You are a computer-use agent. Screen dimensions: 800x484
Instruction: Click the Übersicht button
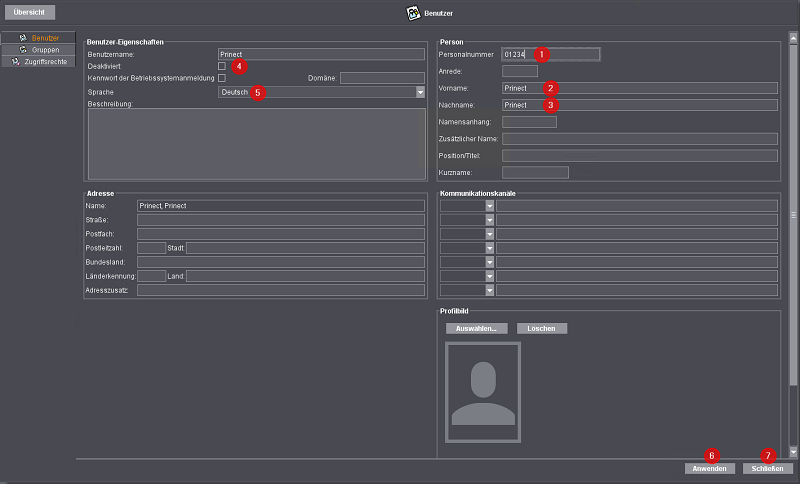pos(28,13)
